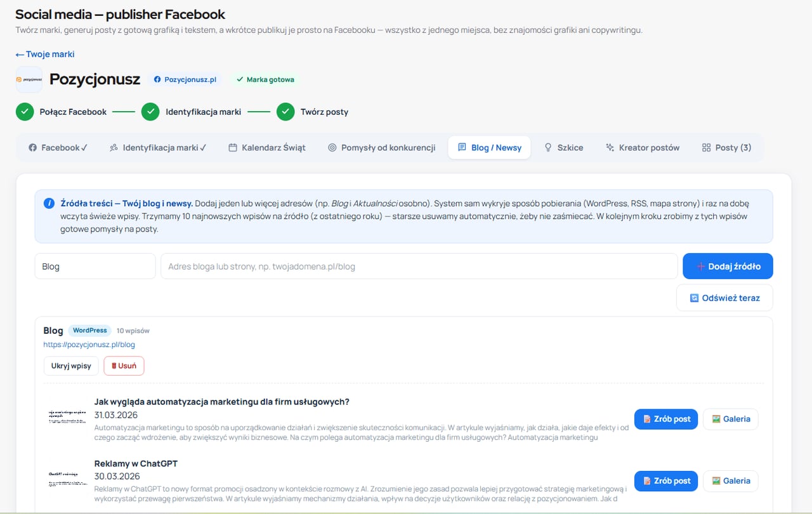
Task: Go back via Twoje marki link
Action: tap(45, 54)
